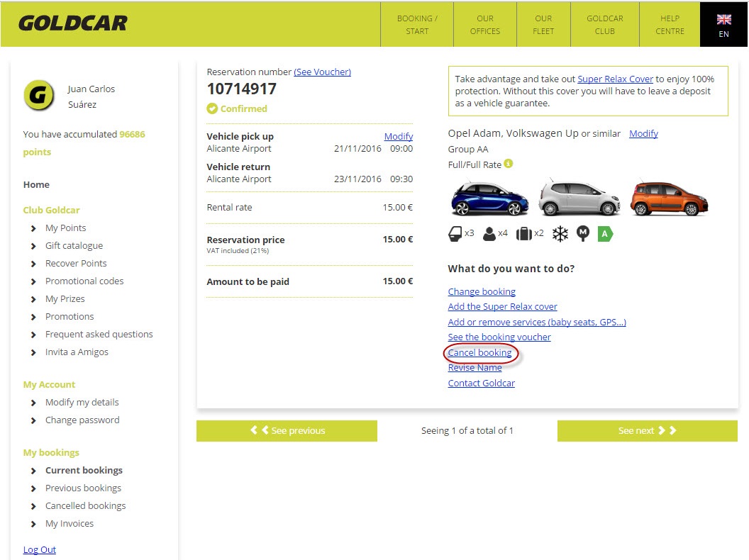Viewport: 749px width, 560px height.
Task: Click the Log Out link
Action: pyautogui.click(x=40, y=549)
